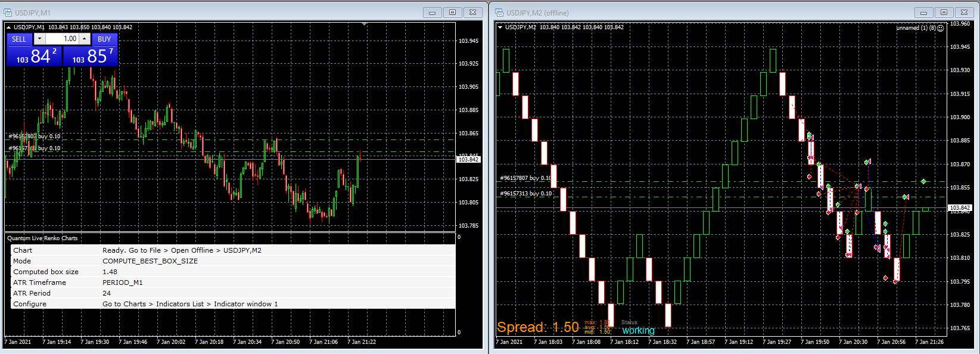Click the Computed box size value 1.48

(110, 272)
